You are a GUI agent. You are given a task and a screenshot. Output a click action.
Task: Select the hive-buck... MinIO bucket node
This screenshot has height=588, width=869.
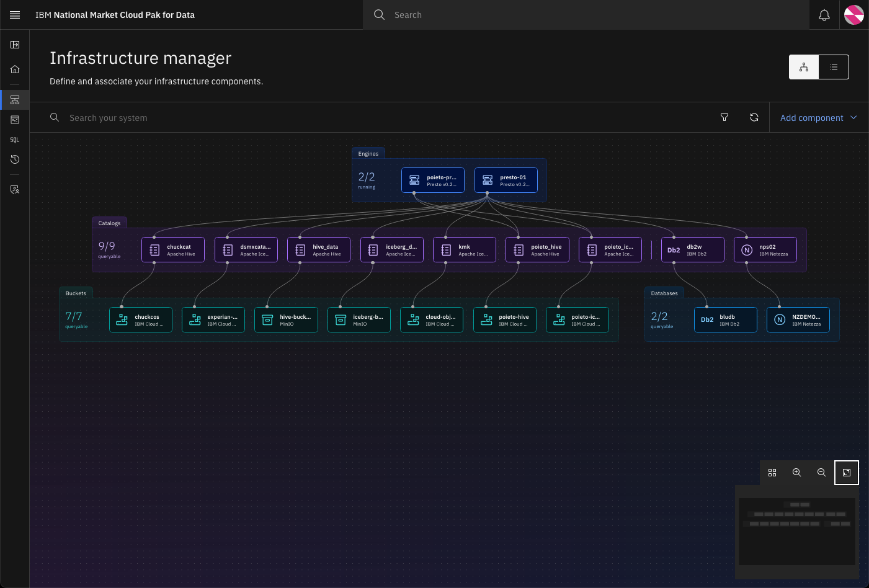[286, 320]
